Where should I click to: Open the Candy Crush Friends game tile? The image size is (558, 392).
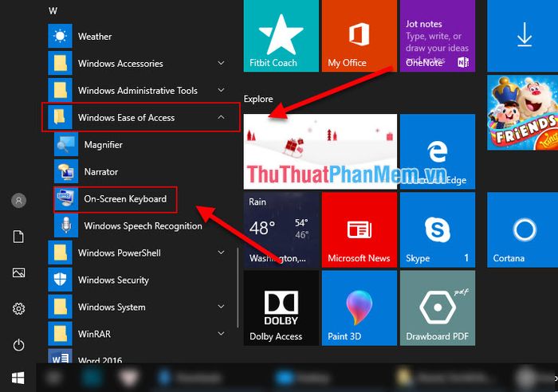point(522,112)
